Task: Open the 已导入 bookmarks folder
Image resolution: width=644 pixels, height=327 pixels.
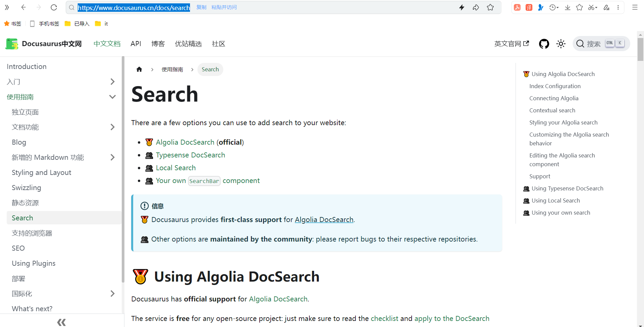Action: point(77,24)
